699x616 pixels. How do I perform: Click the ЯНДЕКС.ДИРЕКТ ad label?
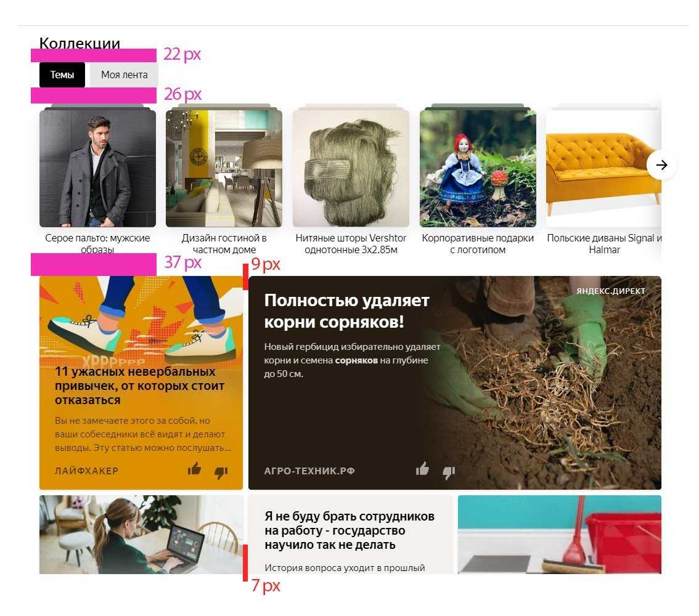click(611, 291)
